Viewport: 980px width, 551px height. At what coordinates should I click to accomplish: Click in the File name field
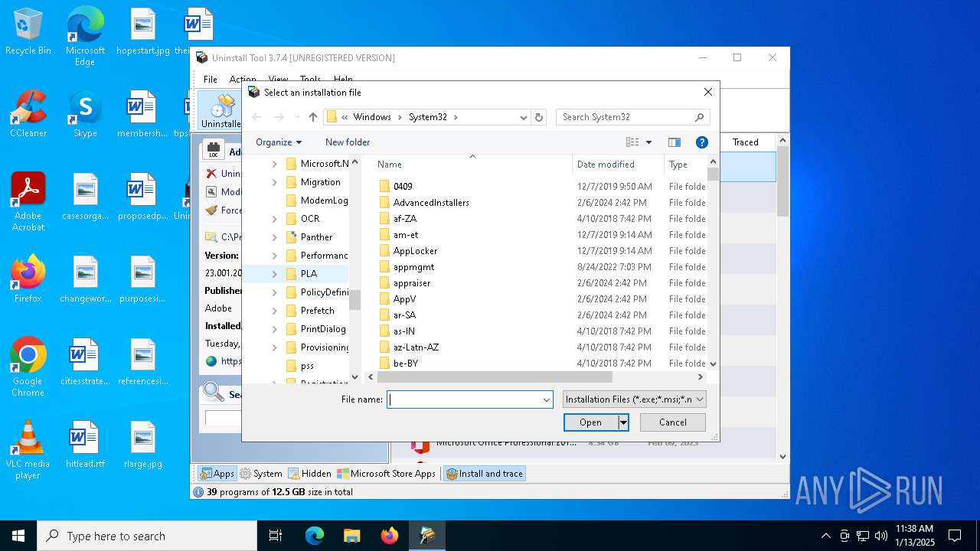point(464,399)
